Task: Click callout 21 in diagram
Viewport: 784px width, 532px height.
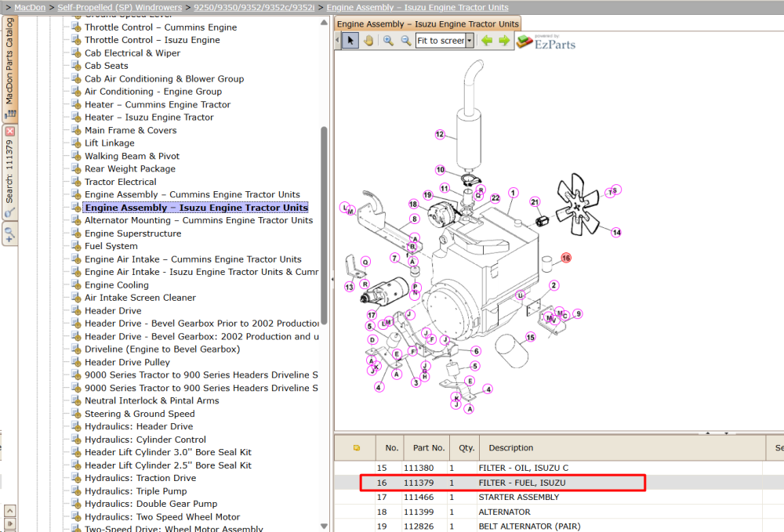Action: click(535, 202)
